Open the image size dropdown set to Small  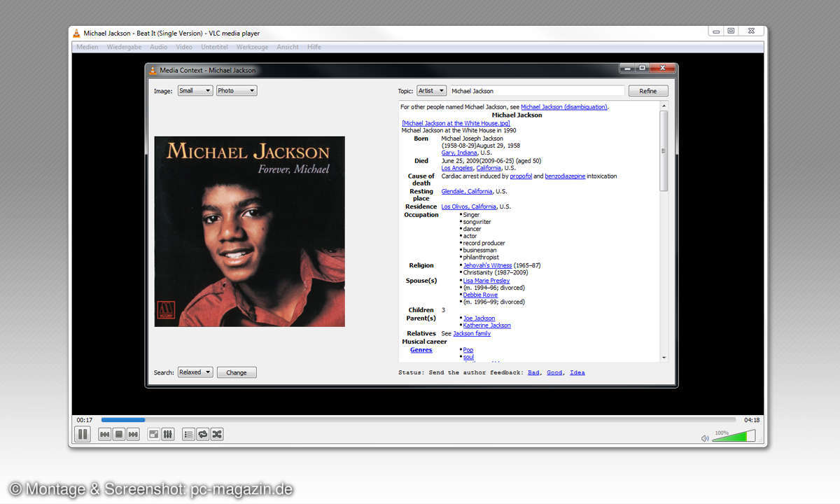[x=195, y=91]
